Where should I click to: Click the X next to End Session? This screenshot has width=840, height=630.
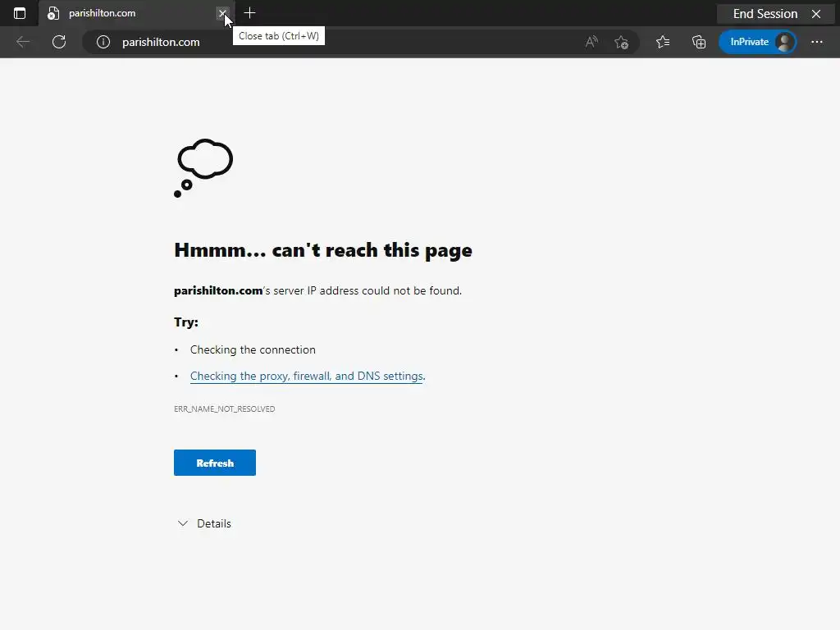click(816, 14)
